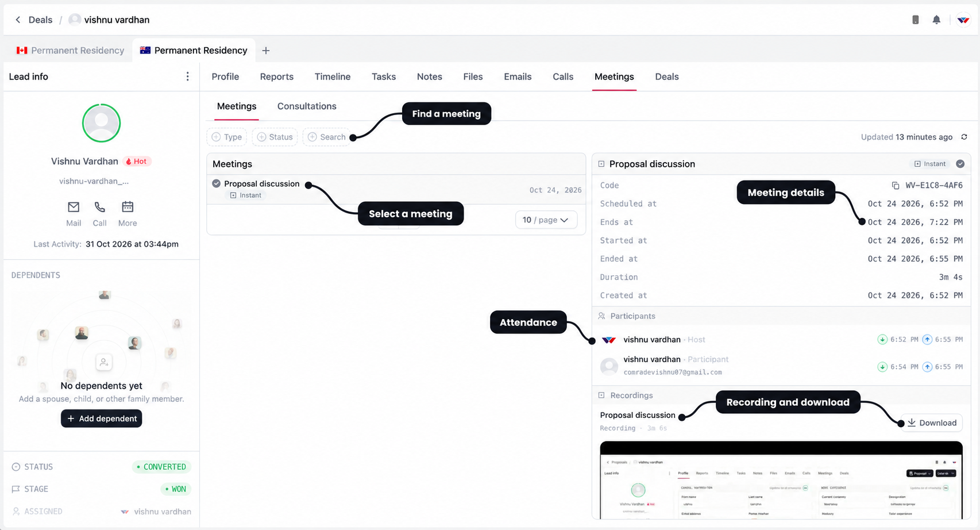Click the host join time 6:52 PM icon

pyautogui.click(x=882, y=340)
